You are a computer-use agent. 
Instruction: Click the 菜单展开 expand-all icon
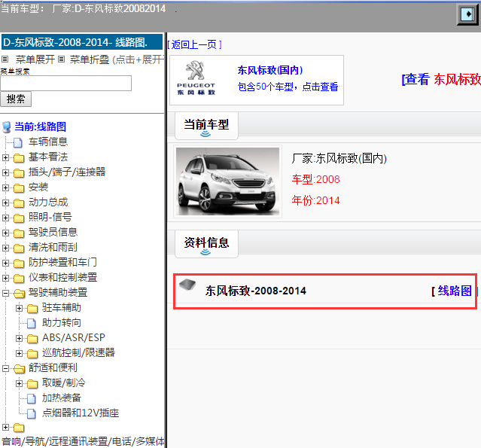(x=5, y=59)
